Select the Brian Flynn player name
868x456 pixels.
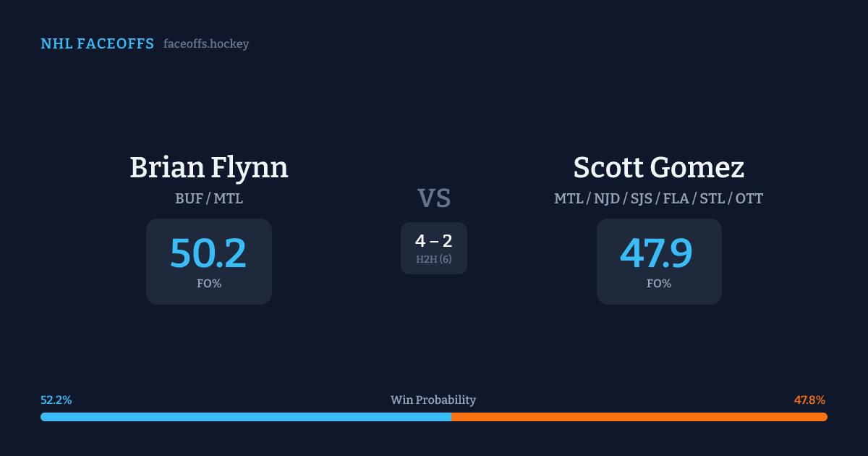pos(209,167)
